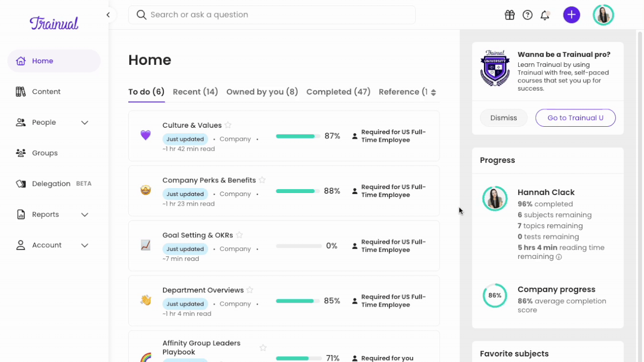Click the help question mark icon

point(527,15)
